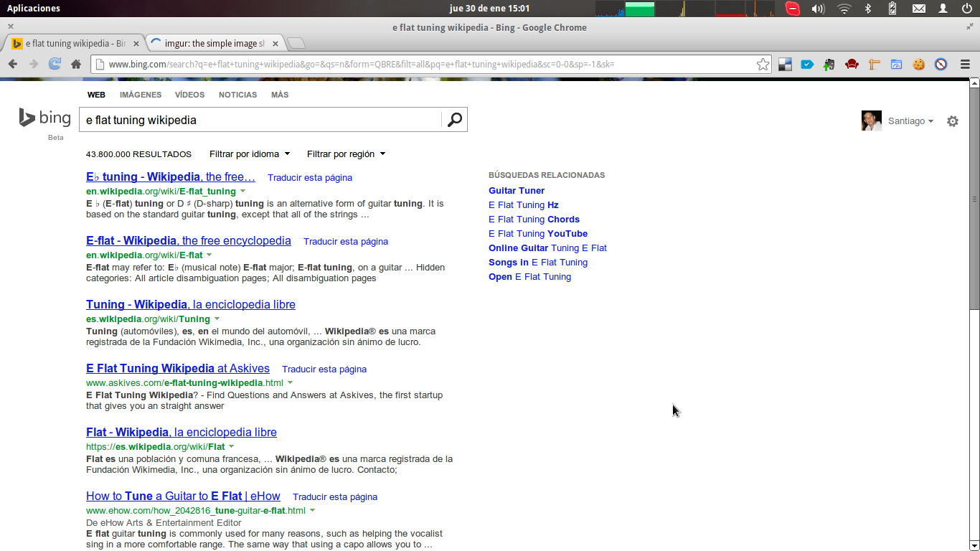980x551 pixels.
Task: Switch to the imgur browser tab
Action: [215, 44]
